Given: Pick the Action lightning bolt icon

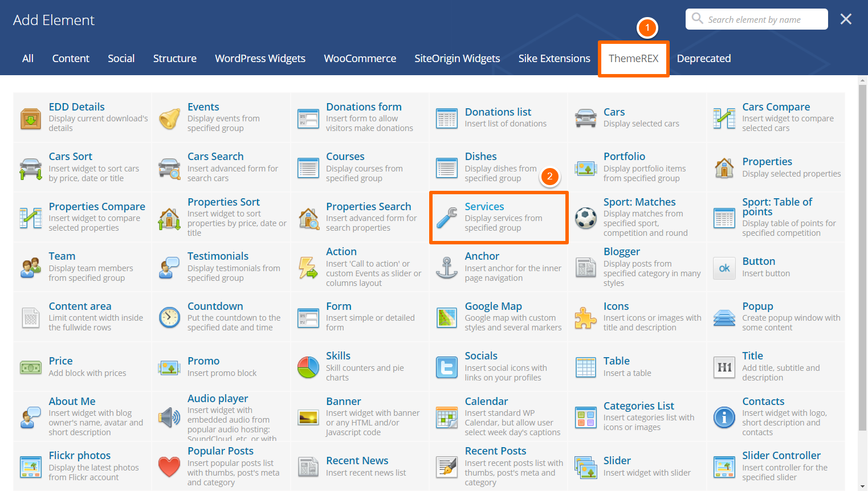Looking at the screenshot, I should [308, 268].
